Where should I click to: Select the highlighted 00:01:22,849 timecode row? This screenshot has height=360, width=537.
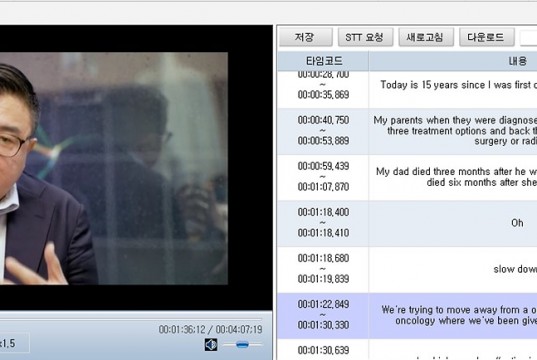click(323, 315)
